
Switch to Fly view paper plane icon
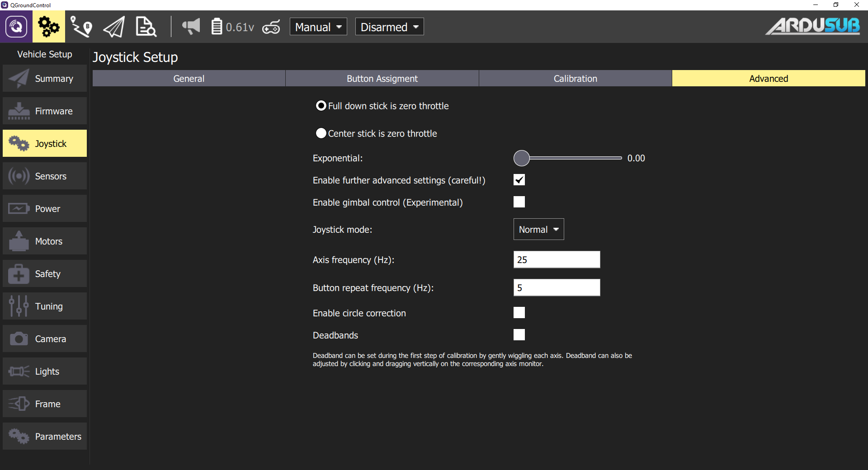pos(114,27)
